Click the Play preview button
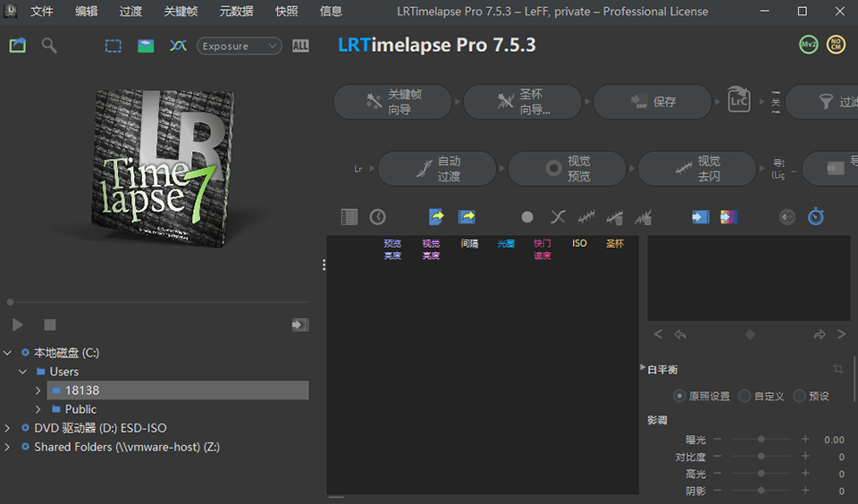 [18, 325]
